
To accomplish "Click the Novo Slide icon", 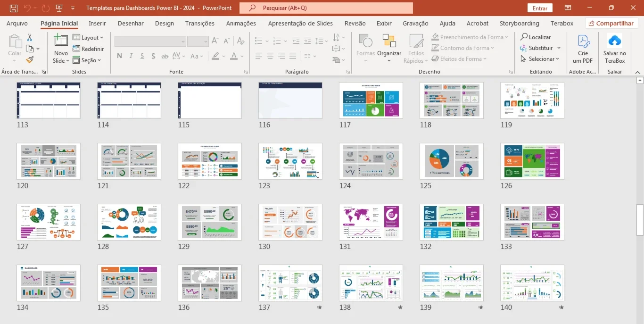I will pos(61,41).
